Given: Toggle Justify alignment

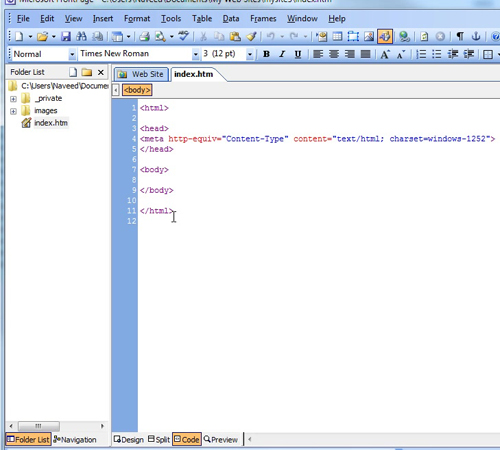Looking at the screenshot, I should [365, 54].
